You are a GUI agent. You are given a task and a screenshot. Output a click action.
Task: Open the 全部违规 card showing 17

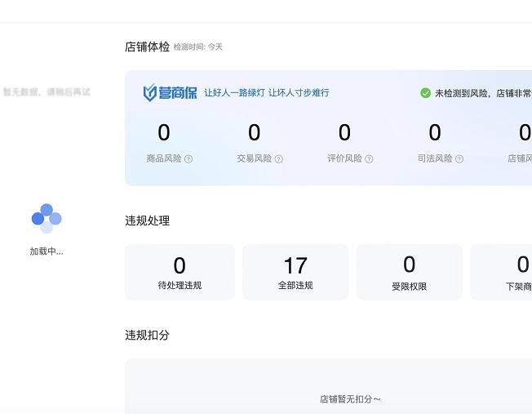coord(295,272)
